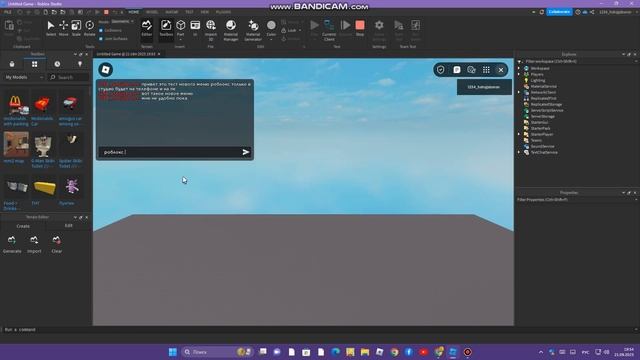Click the Collaborate button
Viewport: 640px width, 360px height.
559,12
